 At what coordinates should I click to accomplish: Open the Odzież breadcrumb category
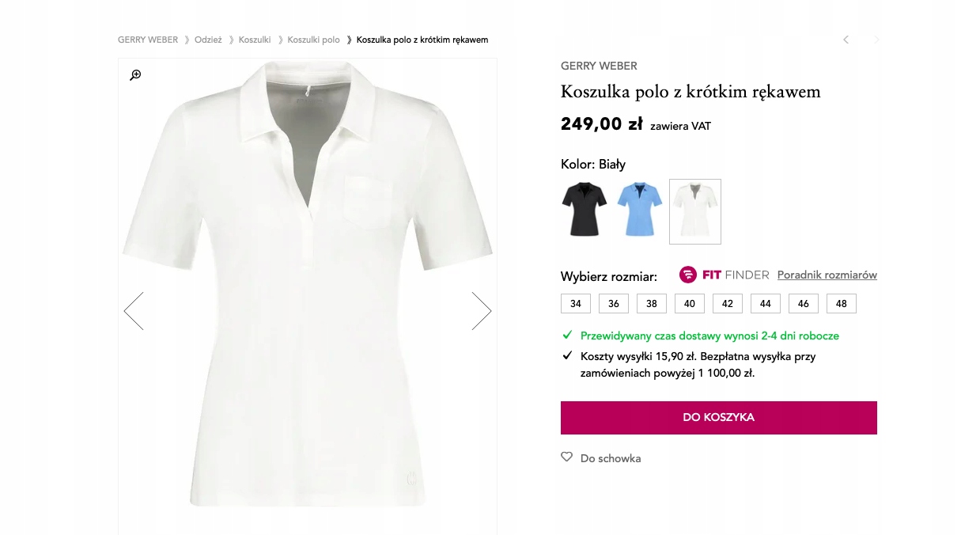208,40
